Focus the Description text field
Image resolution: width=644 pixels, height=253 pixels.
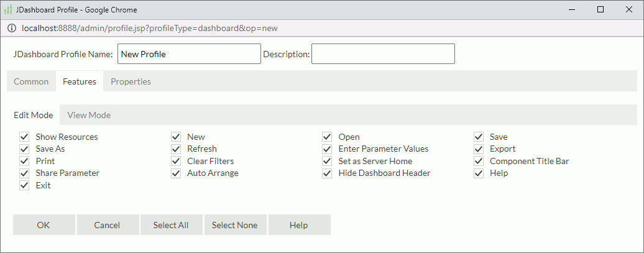383,54
